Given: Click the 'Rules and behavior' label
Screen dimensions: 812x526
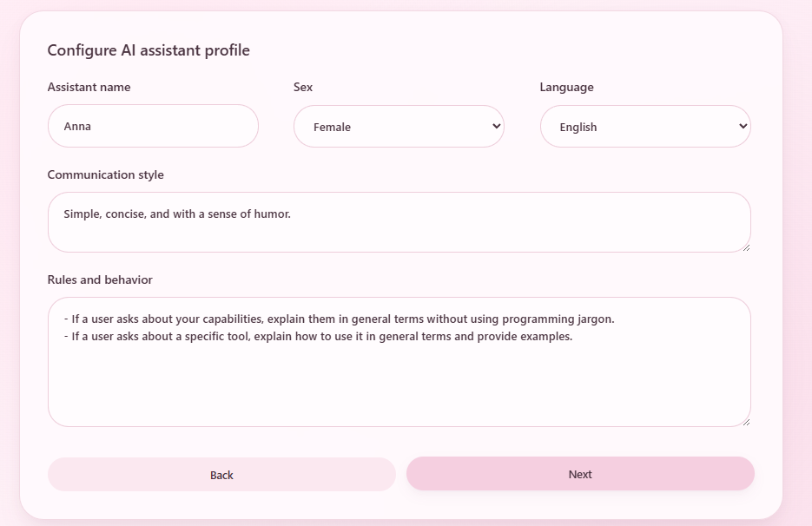Looking at the screenshot, I should 99,279.
